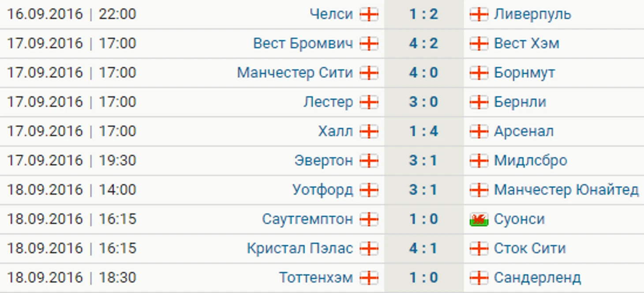Click the Борнмут team name
Viewport: 644px width, 293px height.
coord(524,73)
